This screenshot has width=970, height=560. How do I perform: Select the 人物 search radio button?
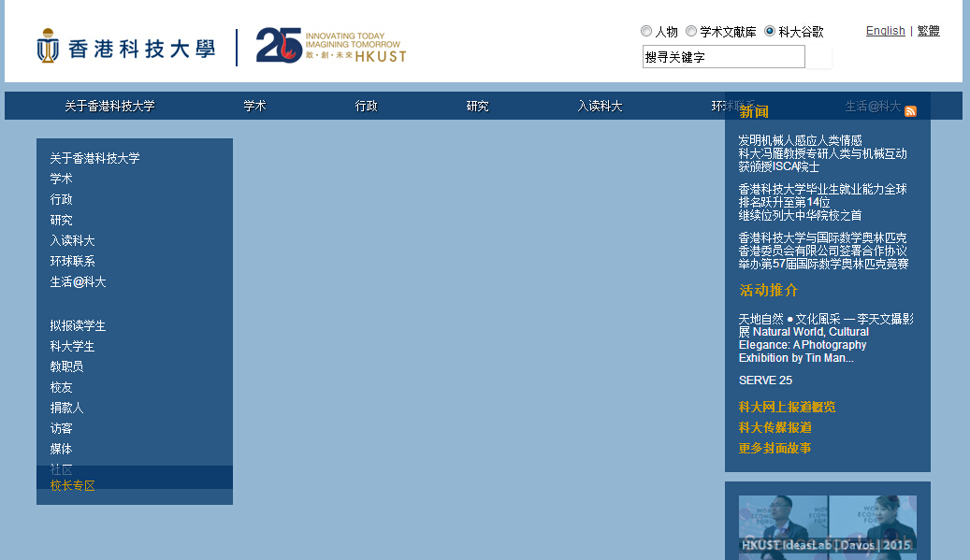[646, 31]
